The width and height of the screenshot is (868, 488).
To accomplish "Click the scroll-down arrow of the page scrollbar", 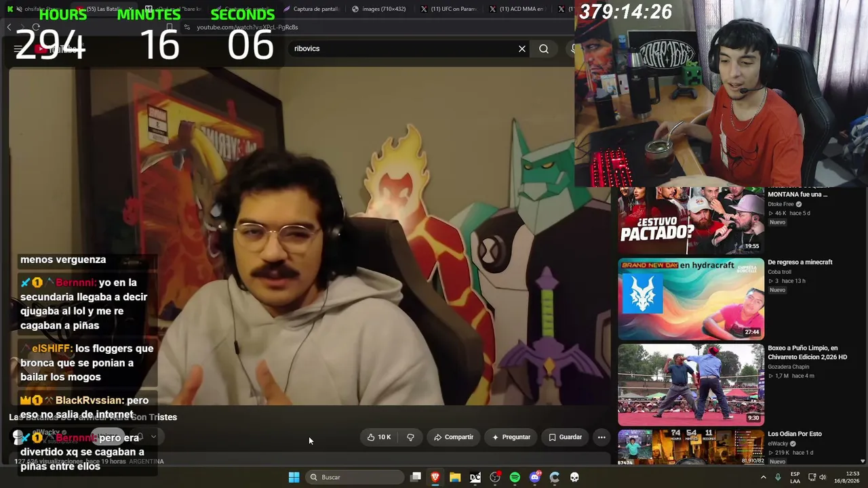I will (x=863, y=462).
